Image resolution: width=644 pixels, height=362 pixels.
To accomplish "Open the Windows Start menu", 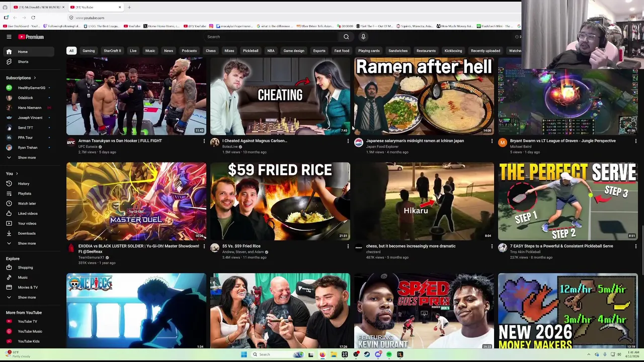I will 244,354.
